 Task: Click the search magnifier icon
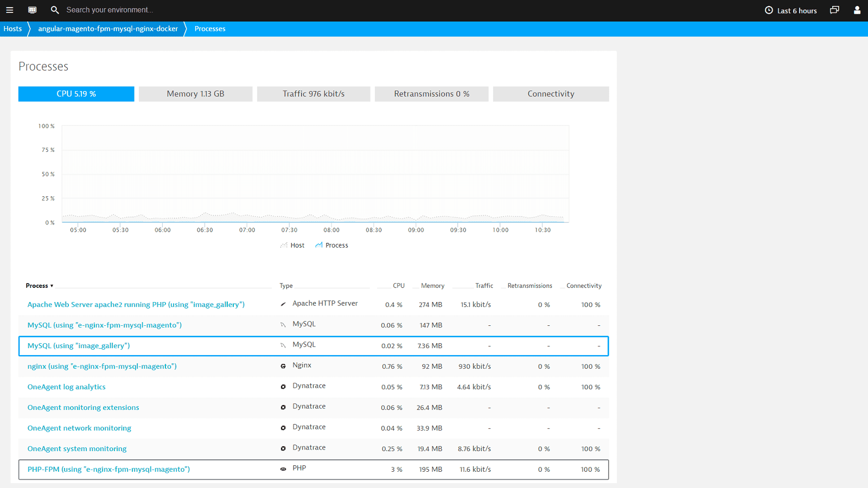point(55,10)
